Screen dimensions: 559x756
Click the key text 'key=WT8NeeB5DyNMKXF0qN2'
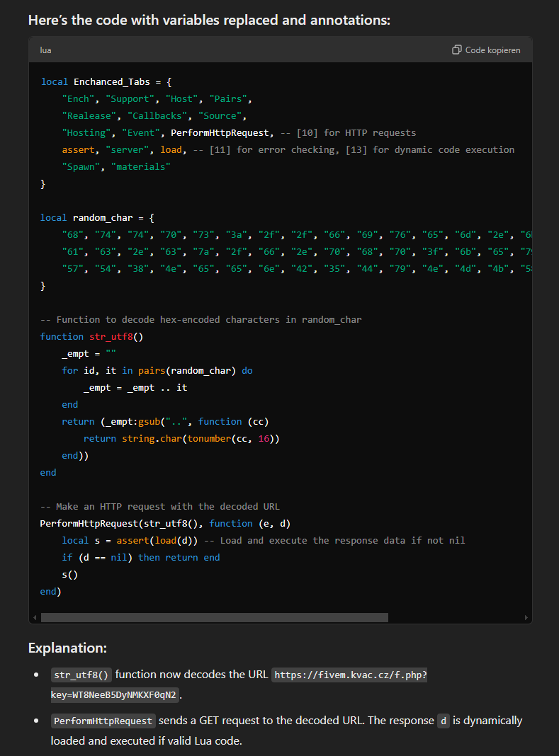coord(114,694)
